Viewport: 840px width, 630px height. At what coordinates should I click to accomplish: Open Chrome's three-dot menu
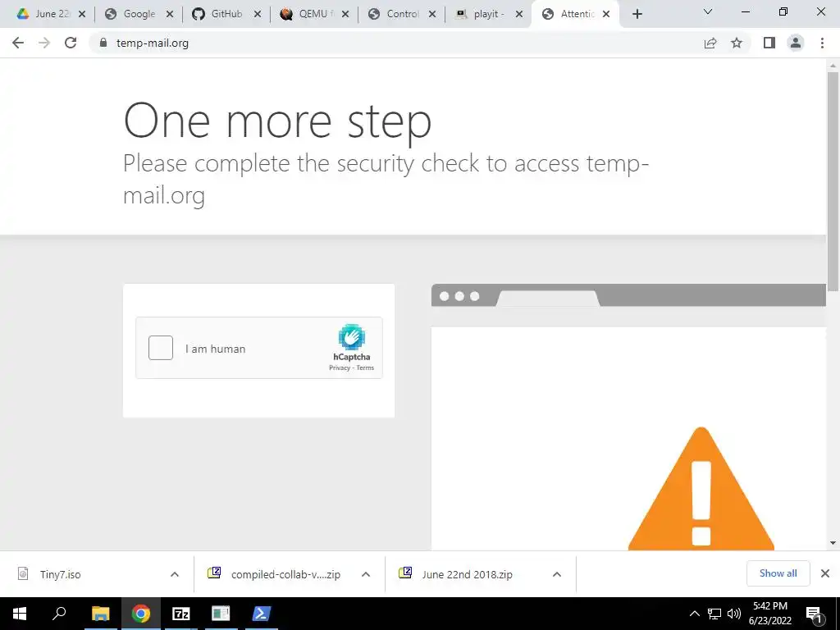822,43
